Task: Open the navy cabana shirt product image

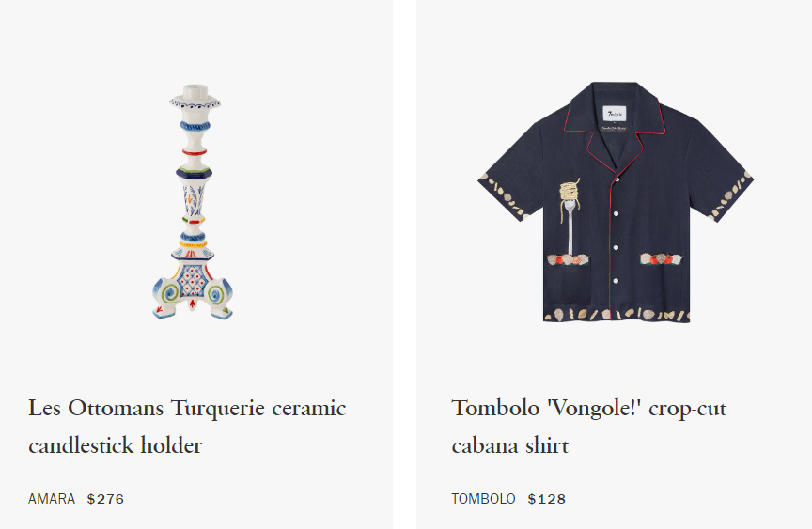Action: pyautogui.click(x=616, y=202)
